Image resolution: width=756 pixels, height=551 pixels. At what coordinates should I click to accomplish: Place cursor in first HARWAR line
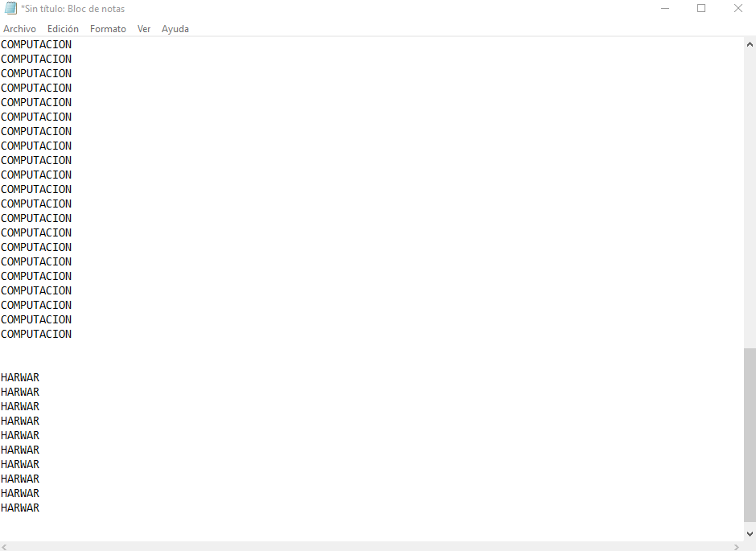click(x=20, y=377)
